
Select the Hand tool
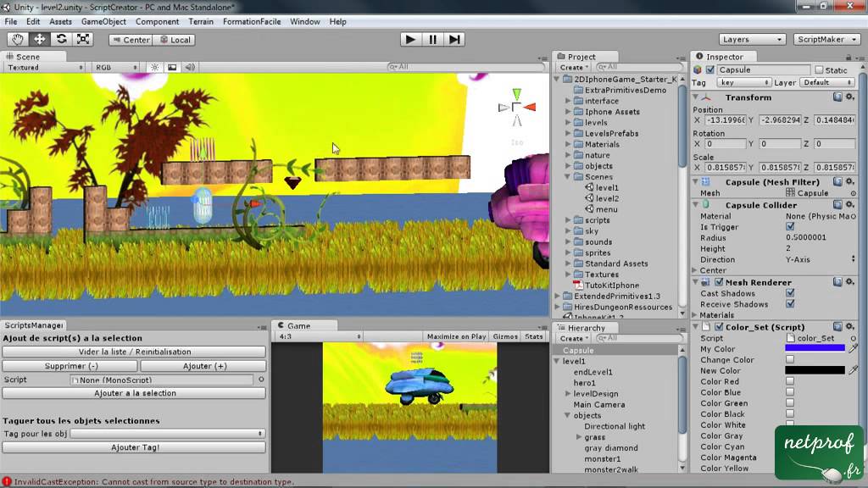(18, 39)
